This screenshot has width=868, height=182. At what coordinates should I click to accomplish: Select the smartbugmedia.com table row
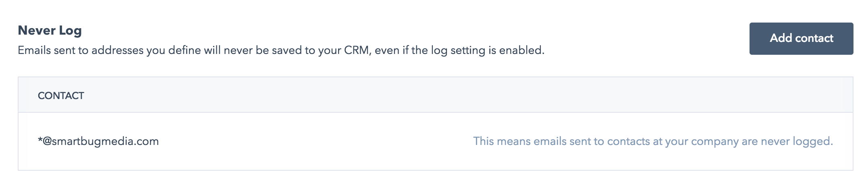435,141
